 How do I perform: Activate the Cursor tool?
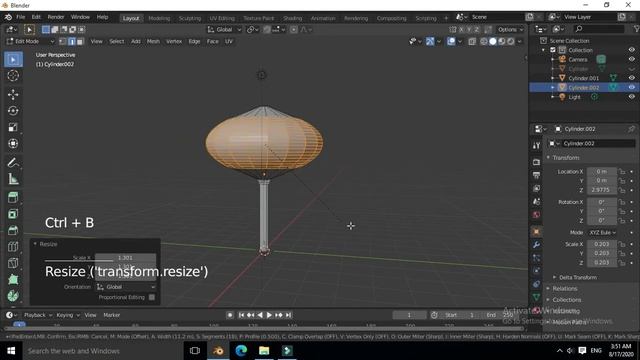tap(13, 76)
